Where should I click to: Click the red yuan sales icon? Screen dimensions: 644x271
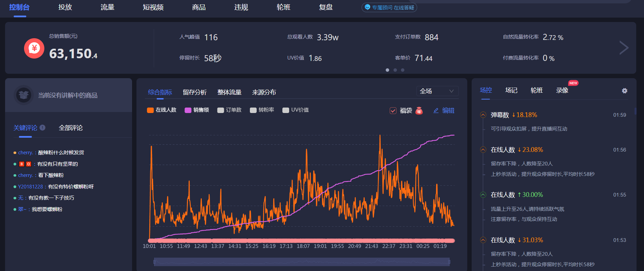coord(34,48)
